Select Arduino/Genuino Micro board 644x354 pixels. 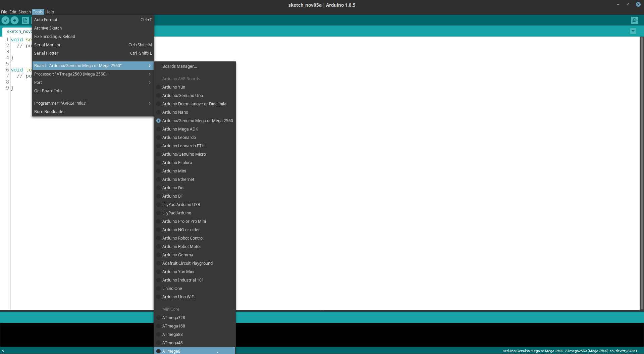(x=195, y=154)
